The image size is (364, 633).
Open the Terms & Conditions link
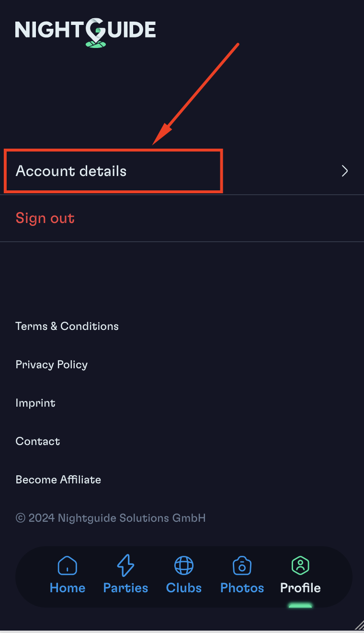[x=67, y=326]
